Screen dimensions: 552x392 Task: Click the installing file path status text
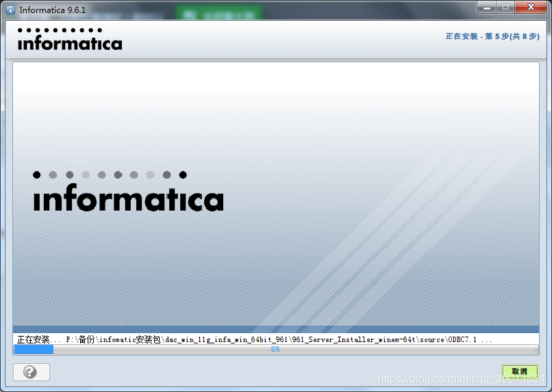click(254, 339)
